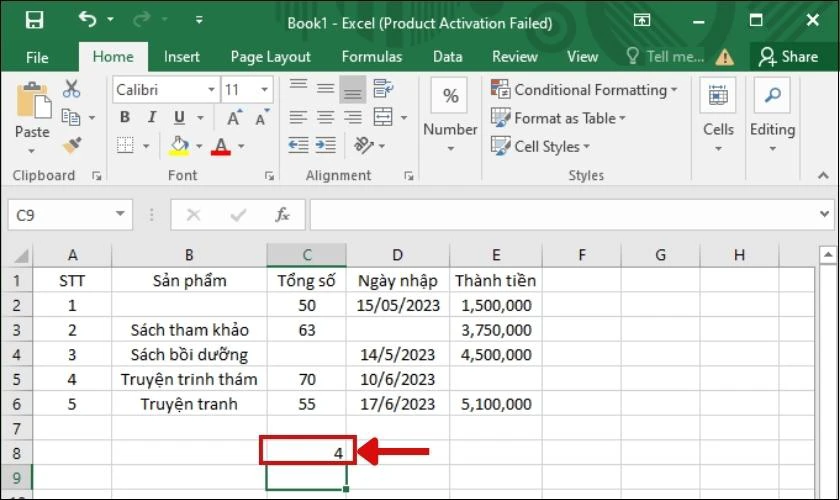Open the Calibri font name dropdown
The width and height of the screenshot is (840, 500).
tap(212, 89)
